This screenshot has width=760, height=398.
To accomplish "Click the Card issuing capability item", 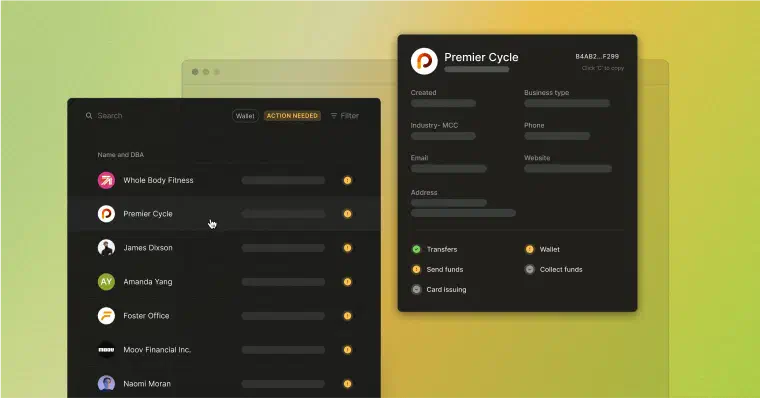I will pyautogui.click(x=439, y=289).
